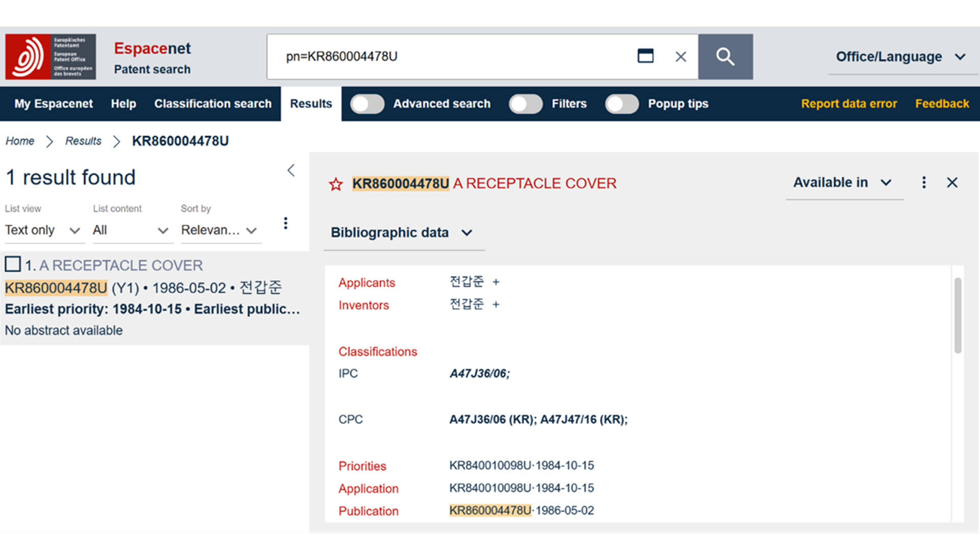Enable Advanced search mode
This screenshot has width=980, height=551.
point(367,104)
